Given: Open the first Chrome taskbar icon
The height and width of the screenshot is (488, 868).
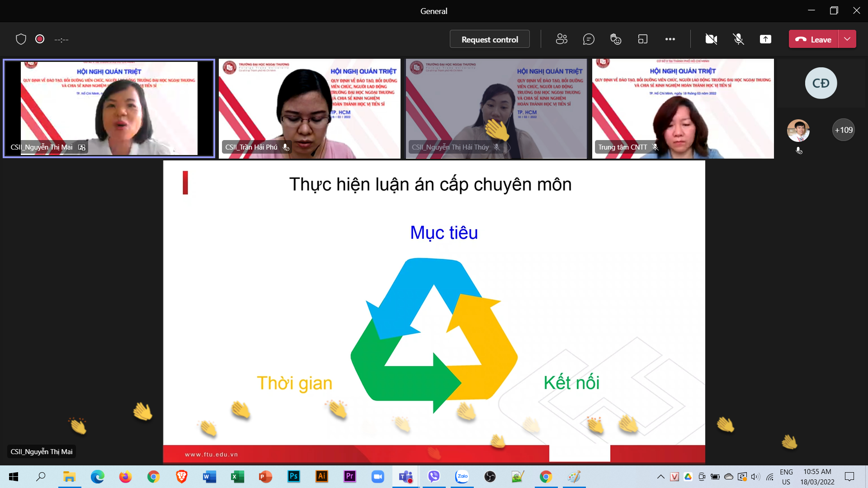Looking at the screenshot, I should point(153,477).
